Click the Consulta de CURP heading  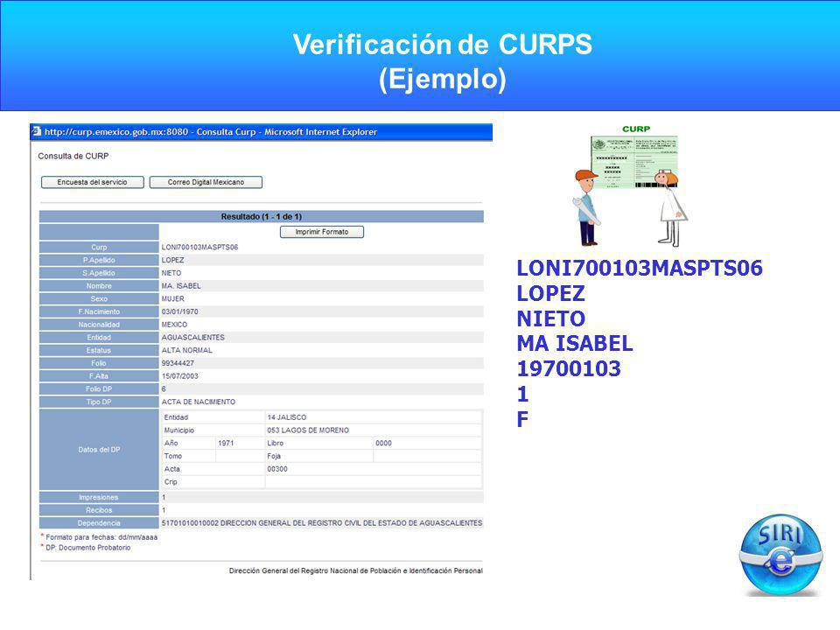73,156
